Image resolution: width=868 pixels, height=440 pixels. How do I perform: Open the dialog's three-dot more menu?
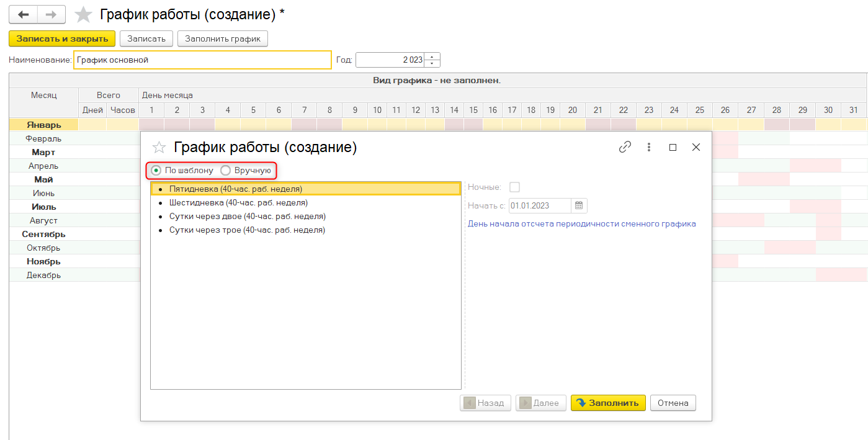click(x=649, y=147)
